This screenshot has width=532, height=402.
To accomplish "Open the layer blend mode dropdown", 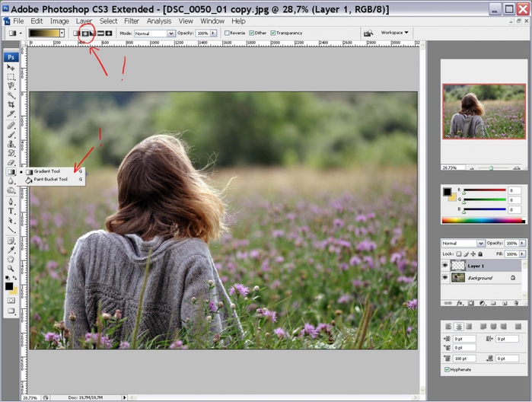I will click(461, 243).
